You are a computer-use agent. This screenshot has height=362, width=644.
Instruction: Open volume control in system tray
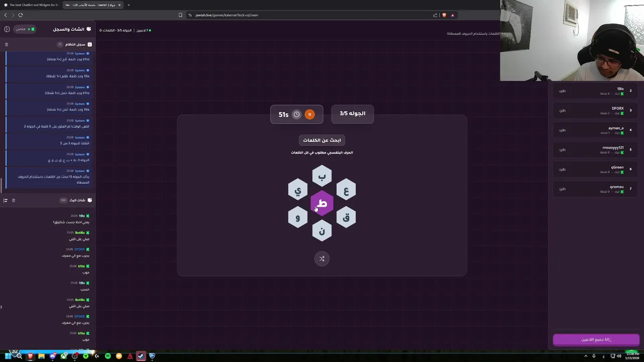[x=619, y=356]
